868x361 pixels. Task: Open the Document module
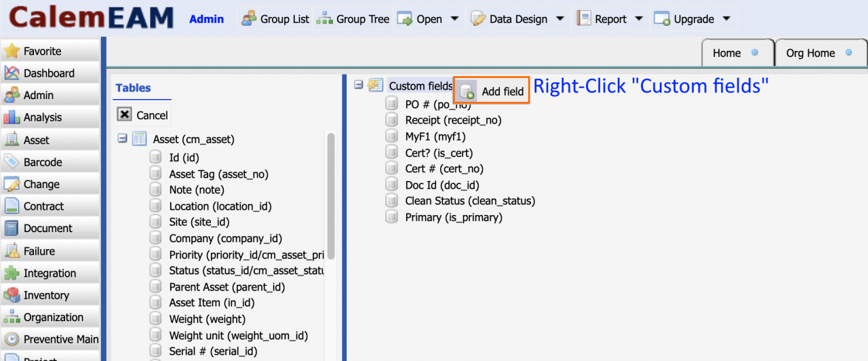coord(50,229)
